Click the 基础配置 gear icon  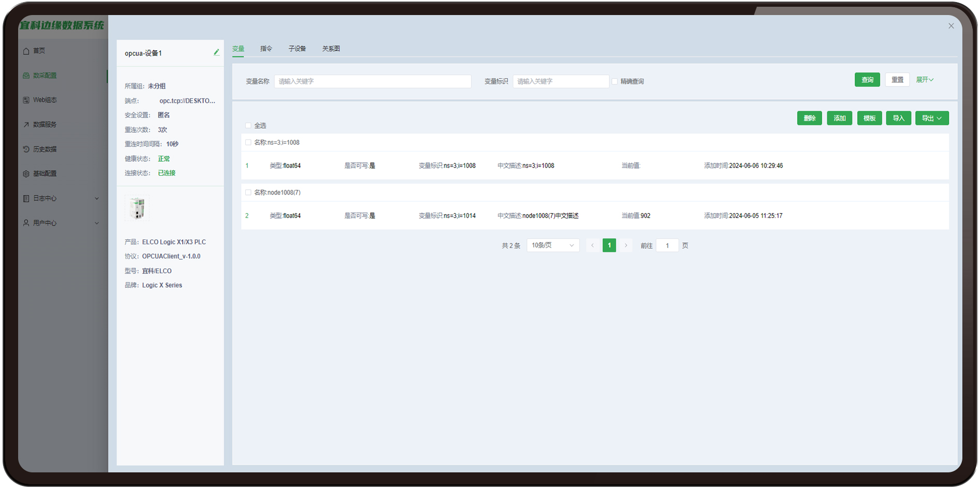[26, 174]
